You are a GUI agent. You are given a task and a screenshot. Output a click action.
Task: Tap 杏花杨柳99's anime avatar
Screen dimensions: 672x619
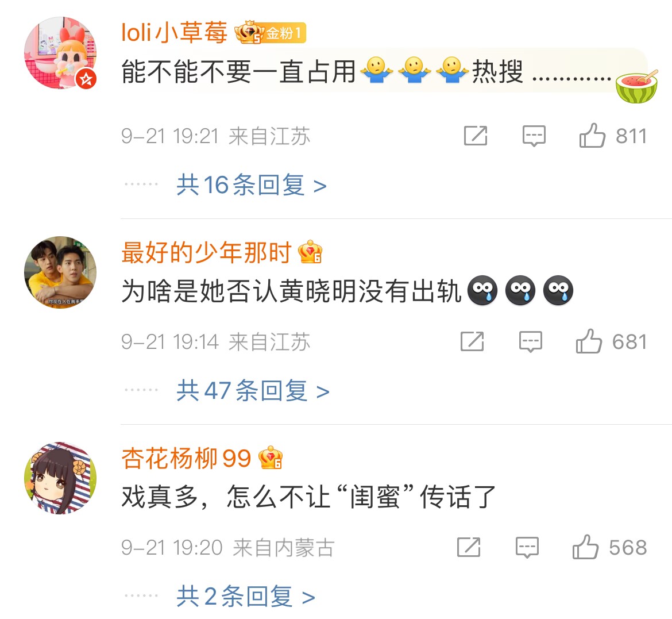click(60, 478)
